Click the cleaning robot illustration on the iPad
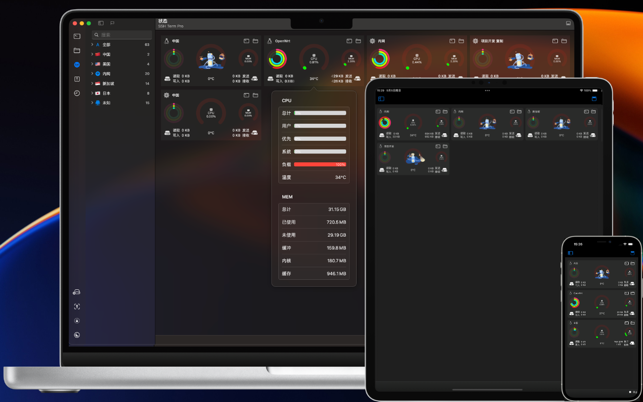Viewport: 643px width, 402px height. click(415, 158)
